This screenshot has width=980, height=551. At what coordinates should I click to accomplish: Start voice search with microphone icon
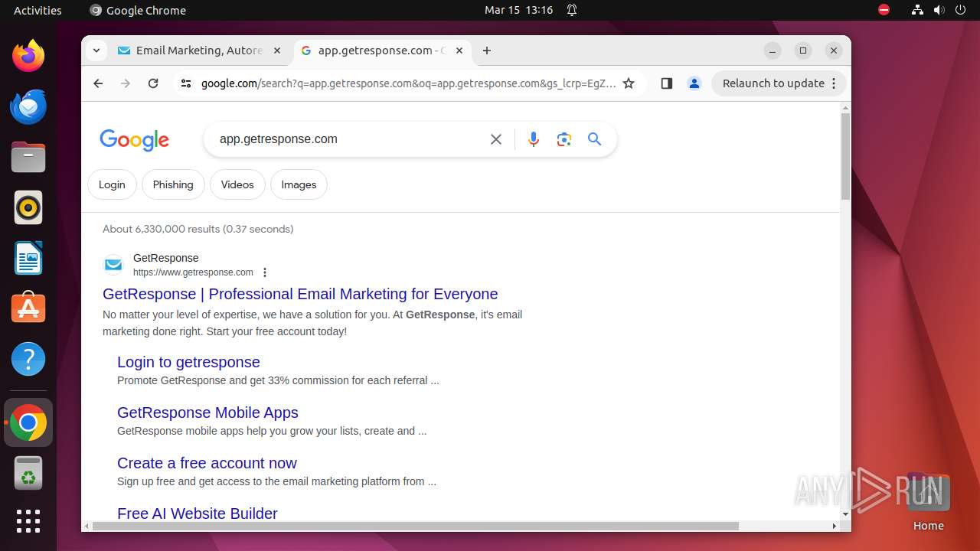coord(534,139)
